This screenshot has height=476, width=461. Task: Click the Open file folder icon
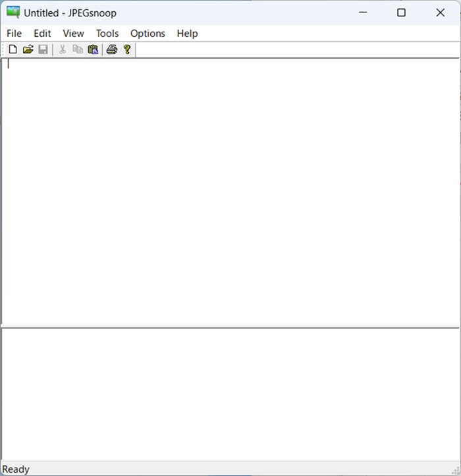click(28, 49)
